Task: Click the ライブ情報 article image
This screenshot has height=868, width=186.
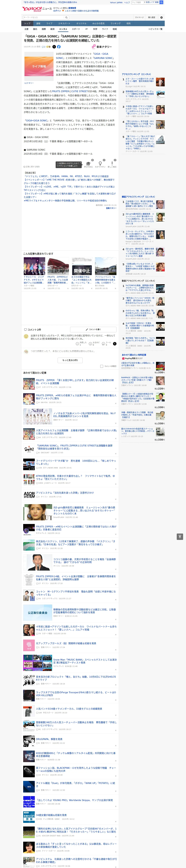Action: tap(39, 66)
